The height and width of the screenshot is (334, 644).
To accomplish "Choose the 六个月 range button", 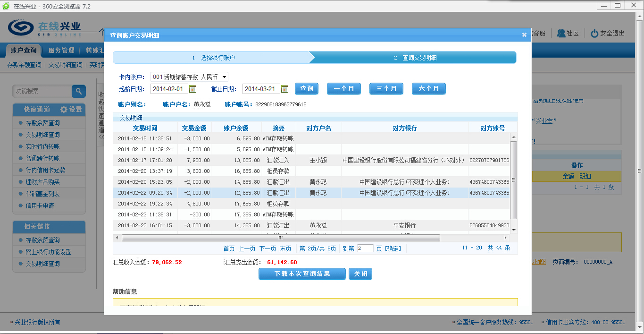I will (428, 89).
